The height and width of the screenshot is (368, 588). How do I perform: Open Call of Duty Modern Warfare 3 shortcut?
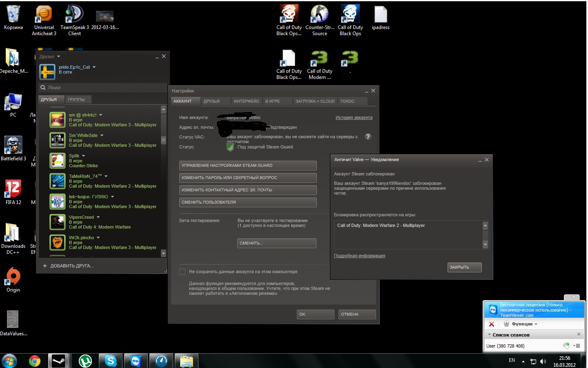(320, 65)
